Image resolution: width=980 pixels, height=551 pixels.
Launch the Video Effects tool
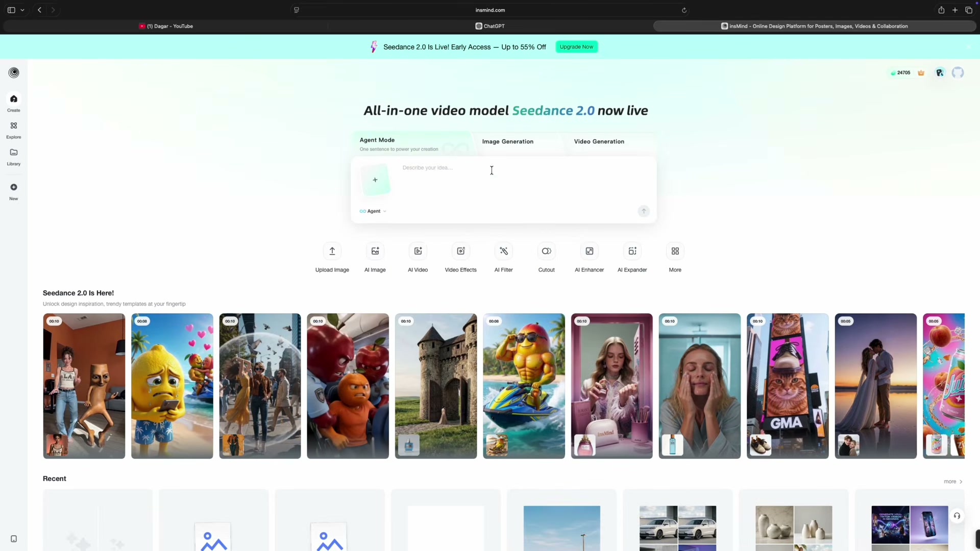coord(461,258)
